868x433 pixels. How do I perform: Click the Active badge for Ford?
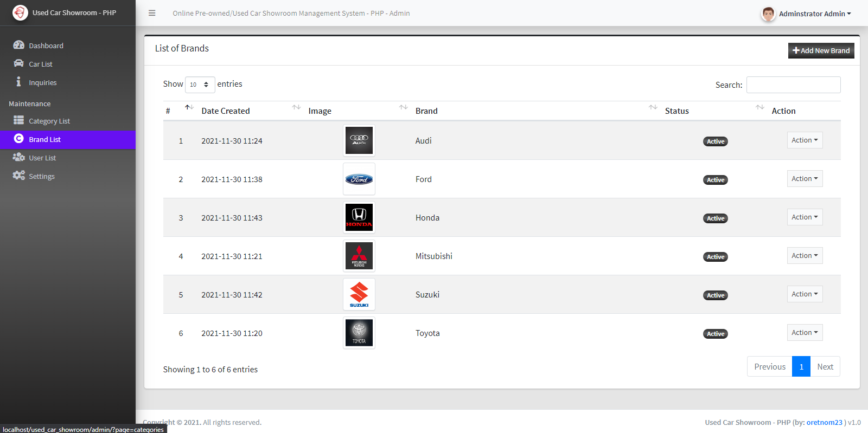(716, 180)
